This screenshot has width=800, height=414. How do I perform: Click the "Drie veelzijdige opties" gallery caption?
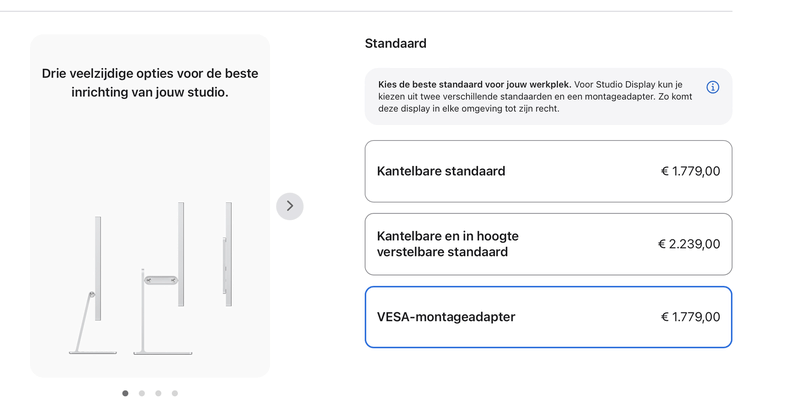(x=150, y=83)
